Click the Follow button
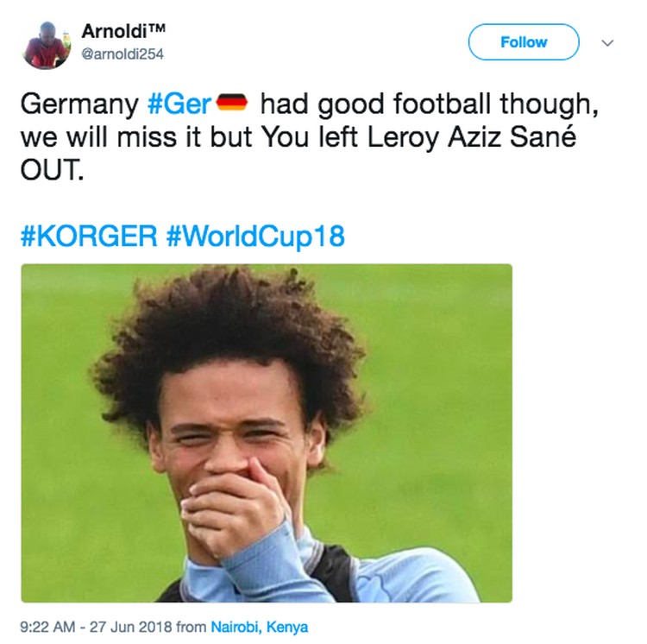647x644 pixels. tap(524, 42)
